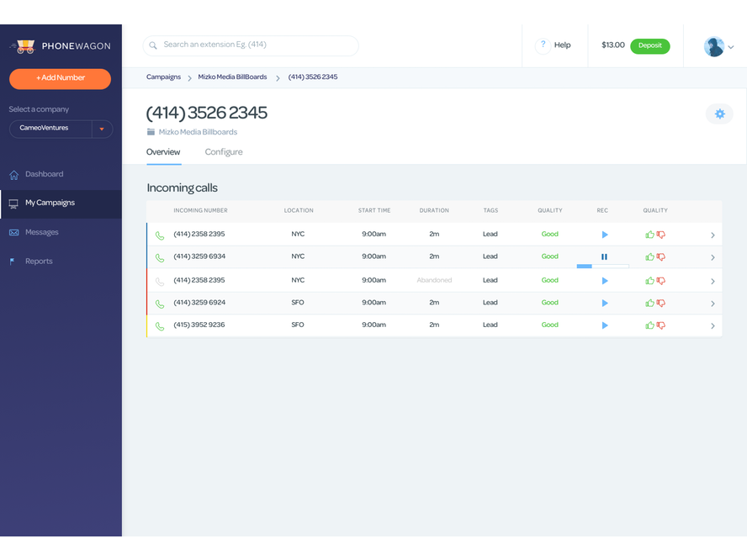The height and width of the screenshot is (560, 747).
Task: Pause recording for first (414) 3259 6934 call
Action: 604,257
